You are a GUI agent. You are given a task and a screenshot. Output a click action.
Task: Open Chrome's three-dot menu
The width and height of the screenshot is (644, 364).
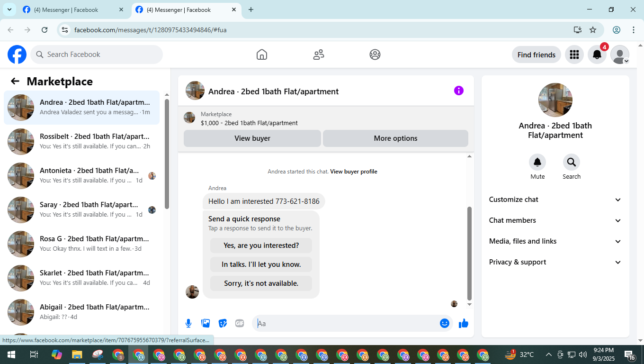pyautogui.click(x=634, y=30)
